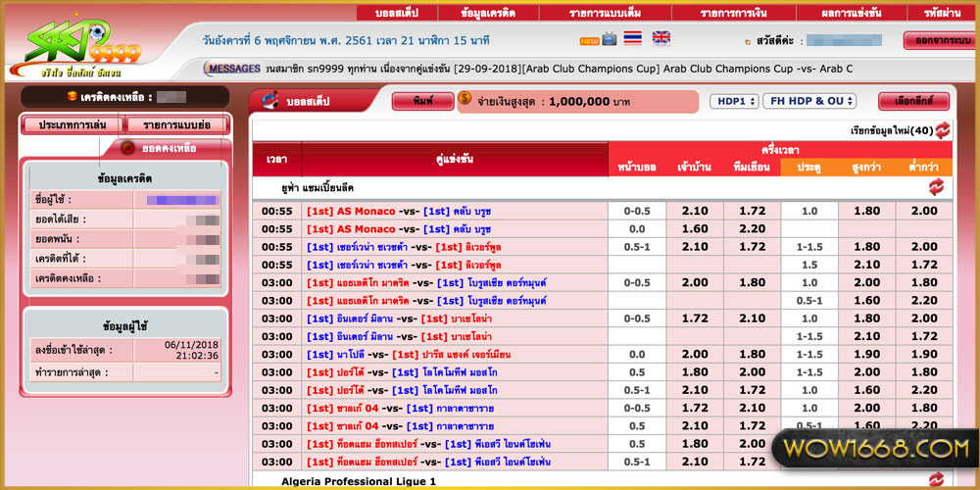Click the Thai flag language icon
The width and height of the screenshot is (980, 490).
(633, 39)
